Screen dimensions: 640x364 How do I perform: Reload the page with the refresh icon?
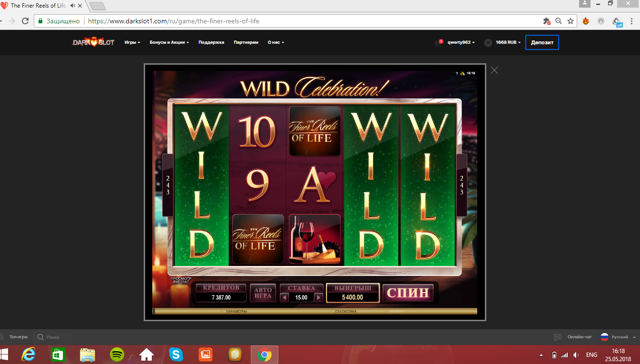pos(26,21)
